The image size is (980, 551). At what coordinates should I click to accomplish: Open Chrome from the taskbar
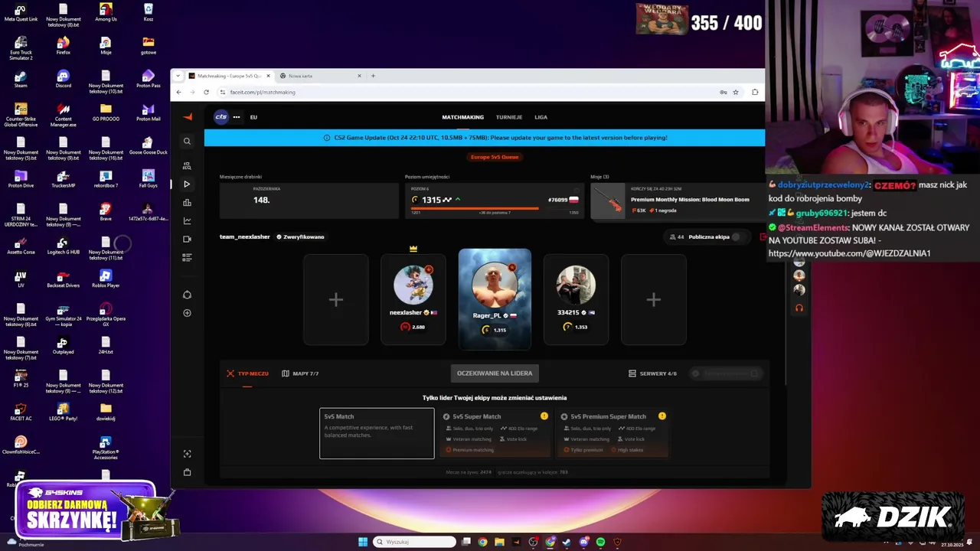482,542
